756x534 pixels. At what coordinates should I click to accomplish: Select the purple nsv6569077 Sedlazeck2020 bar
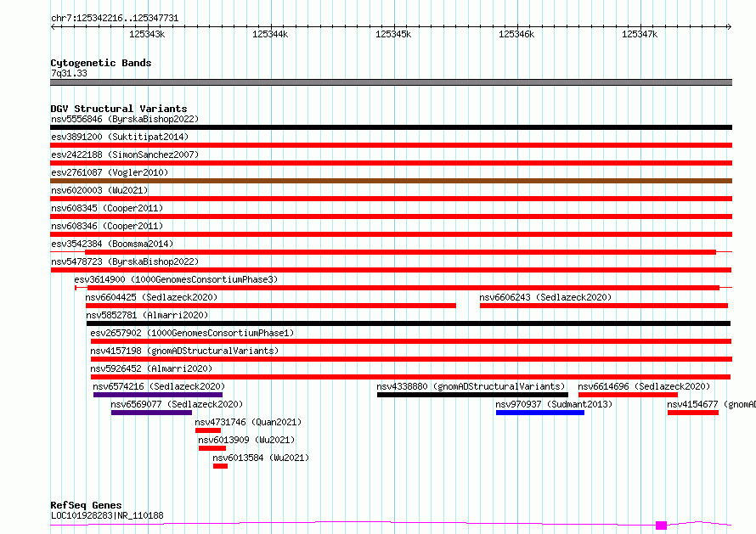tap(151, 413)
